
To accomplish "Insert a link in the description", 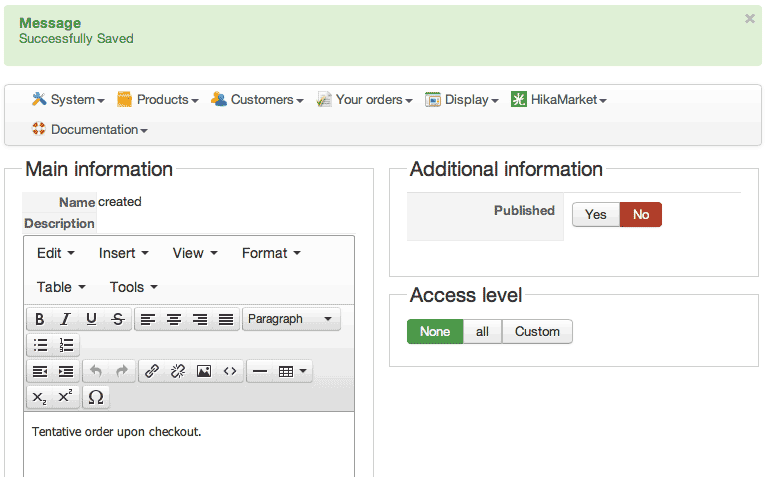I will pos(152,371).
